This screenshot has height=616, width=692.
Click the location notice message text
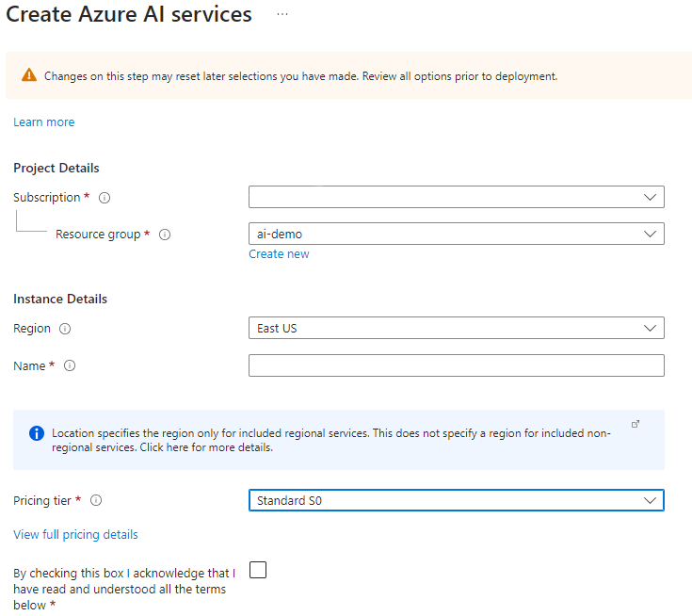(331, 440)
